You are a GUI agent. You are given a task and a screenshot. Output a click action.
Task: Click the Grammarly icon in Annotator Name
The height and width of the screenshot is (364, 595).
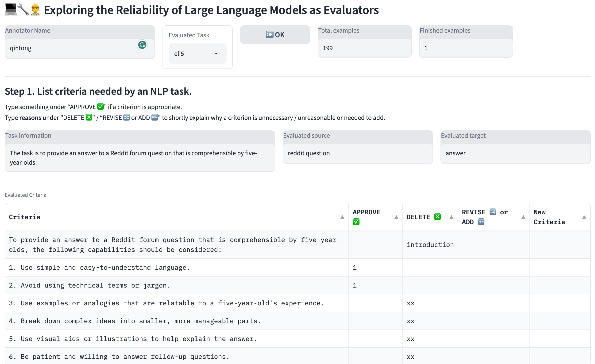tap(142, 45)
